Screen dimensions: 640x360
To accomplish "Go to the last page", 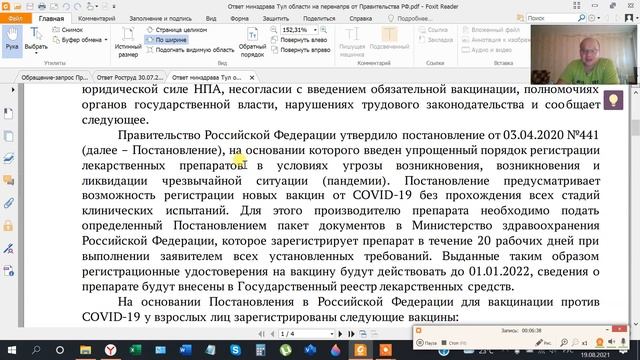I will point(351,334).
